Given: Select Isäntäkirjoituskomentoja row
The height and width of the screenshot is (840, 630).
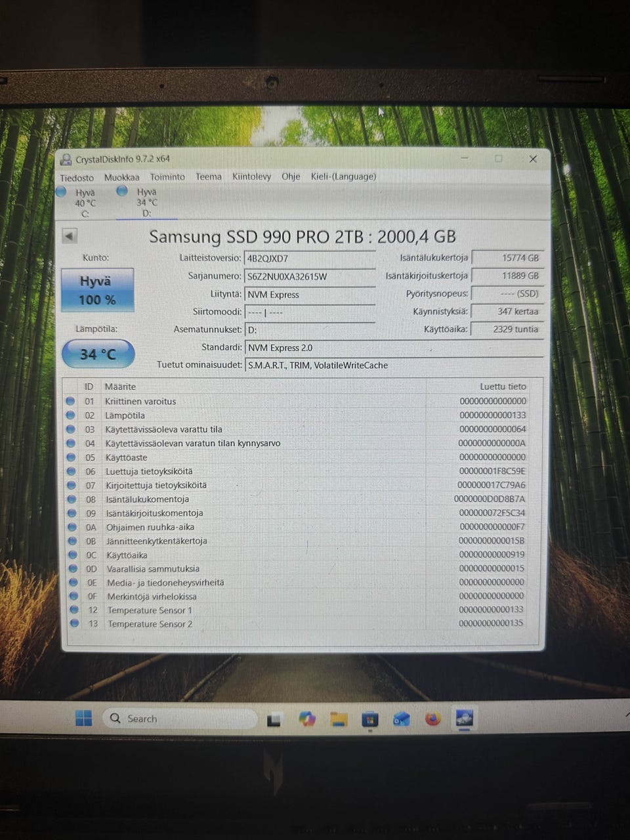Looking at the screenshot, I should 303,513.
